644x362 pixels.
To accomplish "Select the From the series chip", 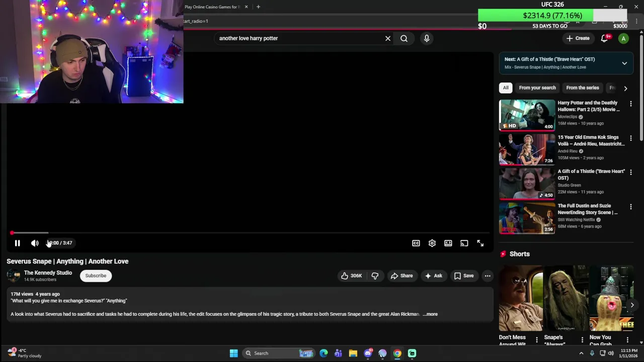I will 583,87.
